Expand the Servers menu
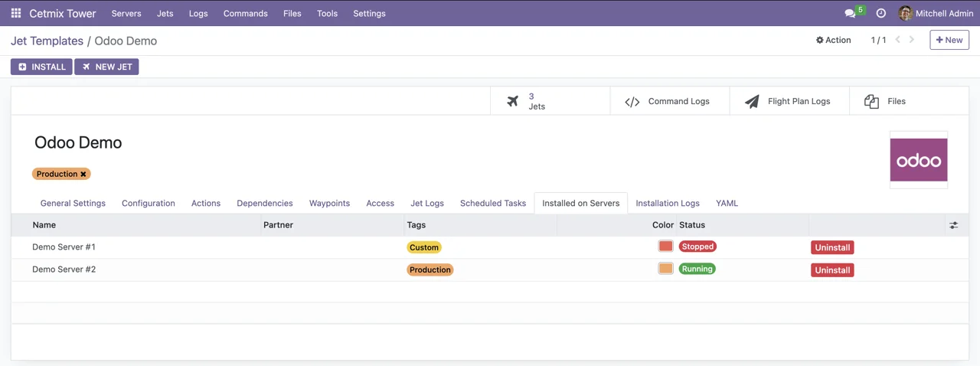This screenshot has height=366, width=980. pyautogui.click(x=126, y=13)
